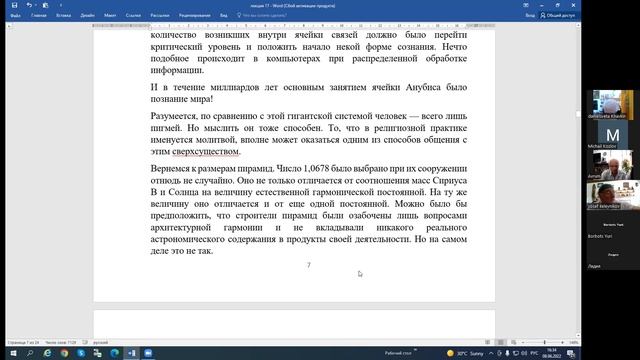The image size is (640, 360).
Task: Open Skype from the taskbar
Action: (x=81, y=353)
